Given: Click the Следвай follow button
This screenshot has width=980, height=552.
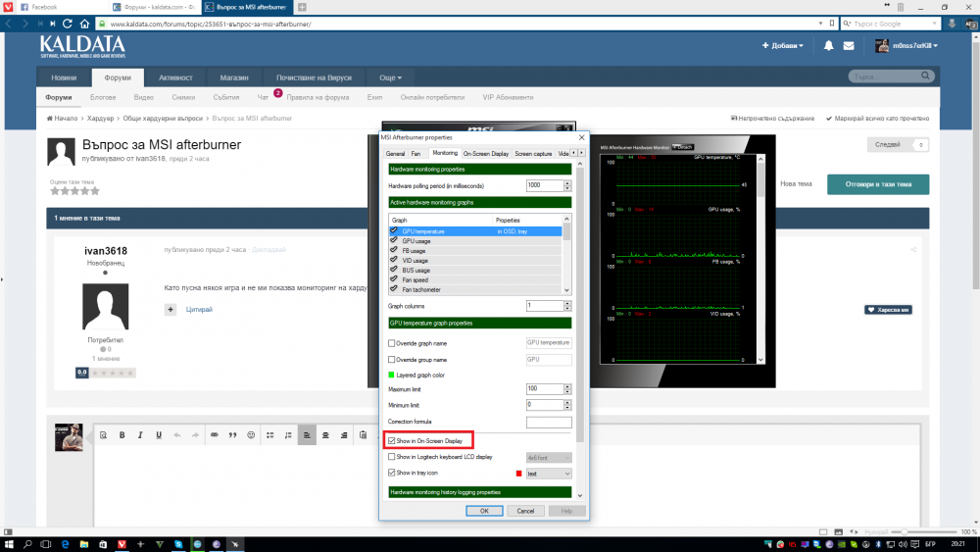Looking at the screenshot, I should (898, 144).
